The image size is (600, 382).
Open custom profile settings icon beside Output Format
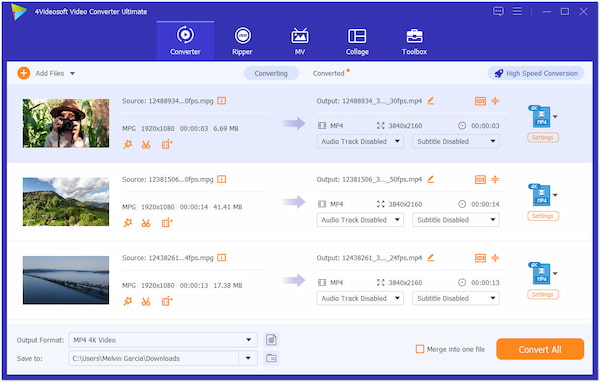tap(271, 340)
